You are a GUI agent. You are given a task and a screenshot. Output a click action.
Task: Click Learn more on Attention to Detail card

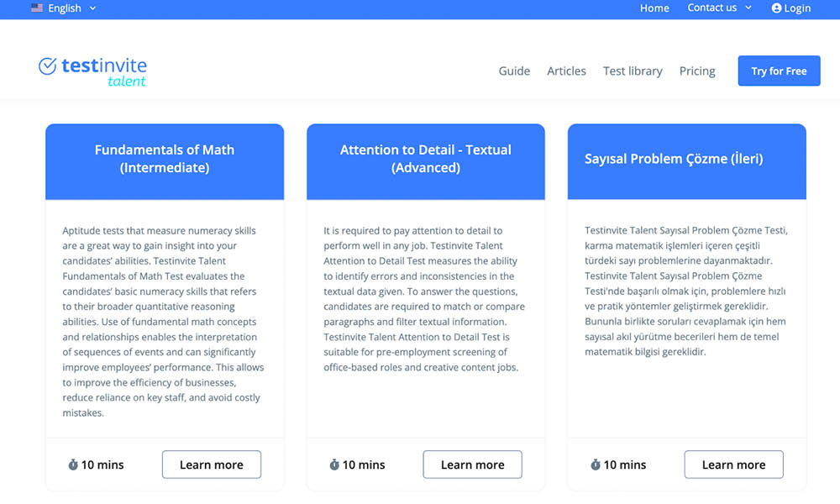tap(472, 465)
